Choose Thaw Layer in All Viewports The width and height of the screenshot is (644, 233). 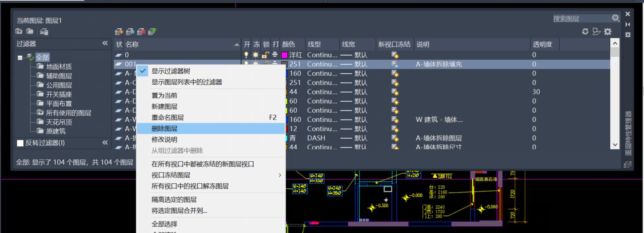click(190, 186)
